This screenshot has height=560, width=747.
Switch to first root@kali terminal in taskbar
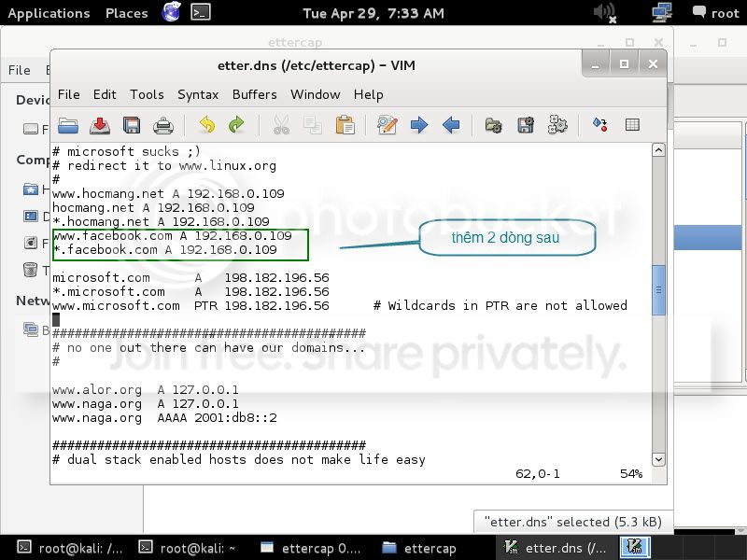(69, 548)
